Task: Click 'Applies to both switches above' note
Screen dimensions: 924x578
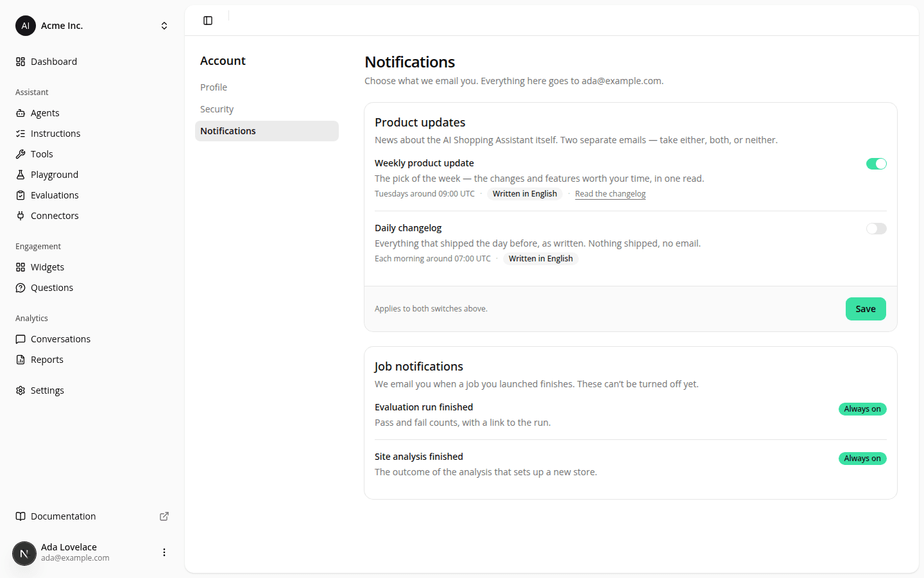Action: tap(431, 309)
